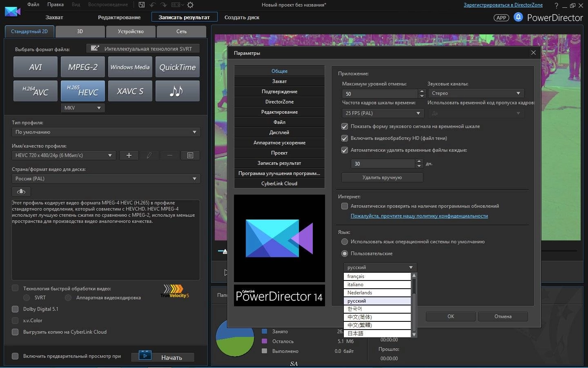Image resolution: width=588 pixels, height=368 pixels.
Task: Enable upload copy to CyberLink Cloud
Action: (15, 332)
